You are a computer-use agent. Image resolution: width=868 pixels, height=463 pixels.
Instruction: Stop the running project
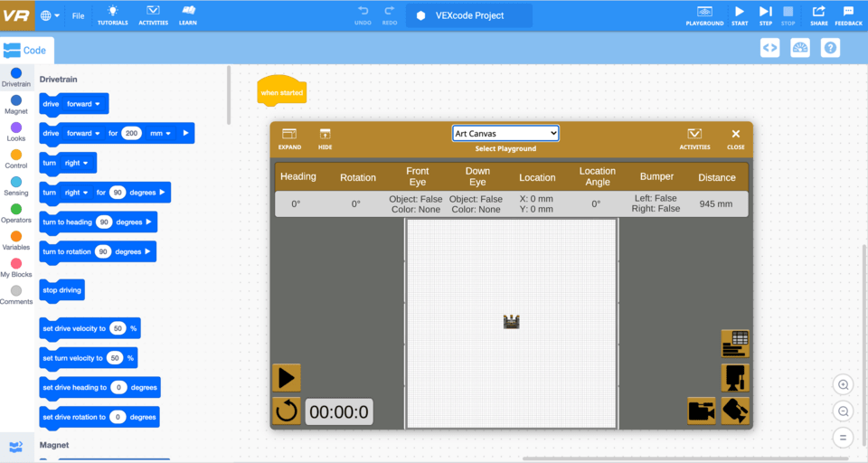(x=788, y=15)
